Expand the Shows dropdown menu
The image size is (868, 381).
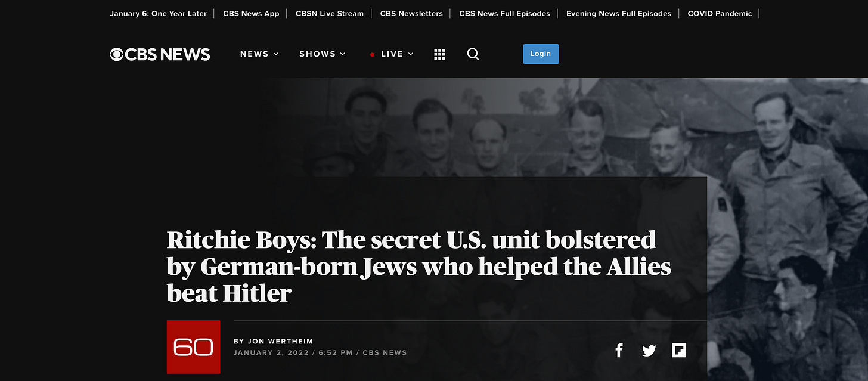[323, 54]
